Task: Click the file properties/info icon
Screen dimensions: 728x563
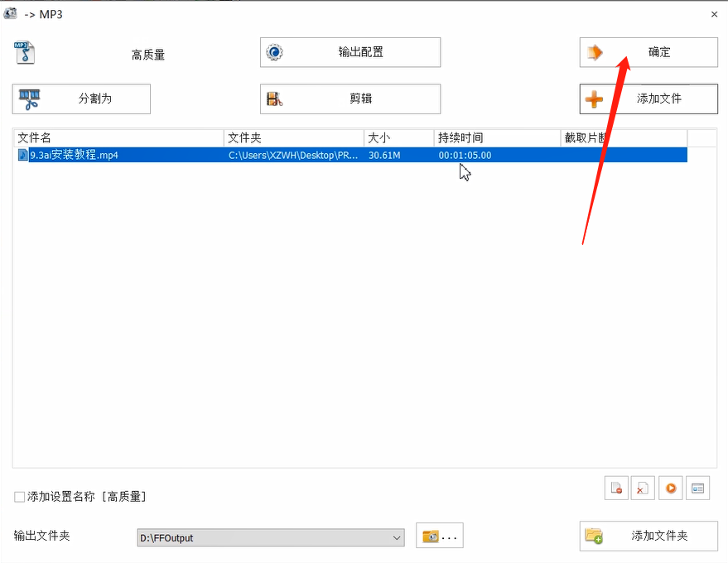Action: tap(697, 488)
